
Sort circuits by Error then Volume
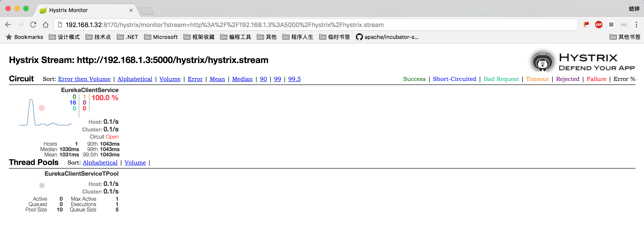coord(84,79)
